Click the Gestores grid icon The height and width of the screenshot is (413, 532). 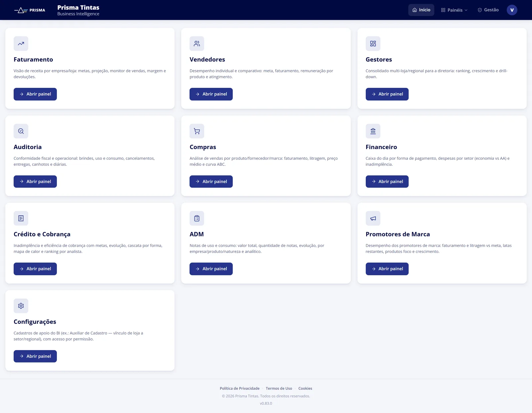click(x=373, y=44)
